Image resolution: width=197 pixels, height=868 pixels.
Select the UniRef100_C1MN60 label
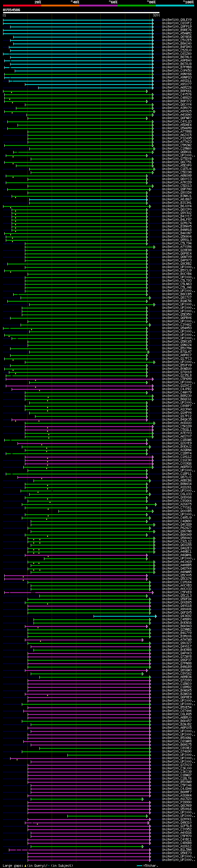[177, 149]
